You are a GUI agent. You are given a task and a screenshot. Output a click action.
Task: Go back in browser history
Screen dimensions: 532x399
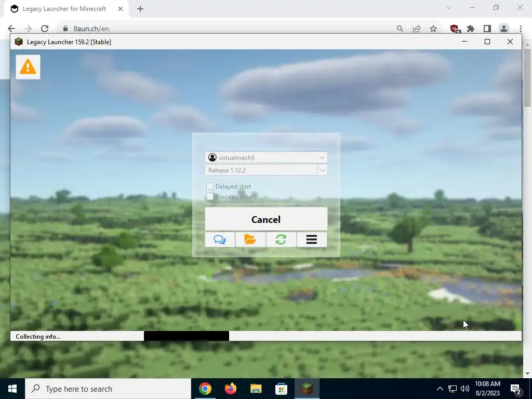click(x=11, y=29)
